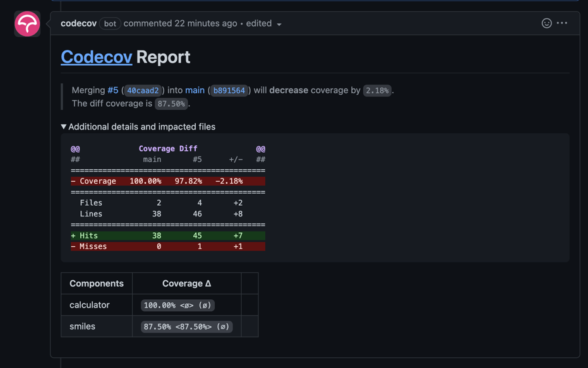Click the Hits row label

point(88,235)
